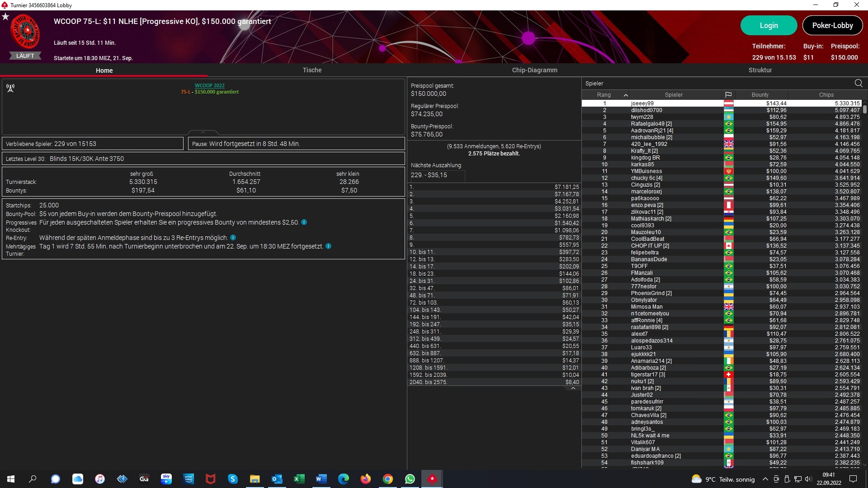Click first place payout $7.181,25
Screen dimensions: 868x488
[x=494, y=187]
